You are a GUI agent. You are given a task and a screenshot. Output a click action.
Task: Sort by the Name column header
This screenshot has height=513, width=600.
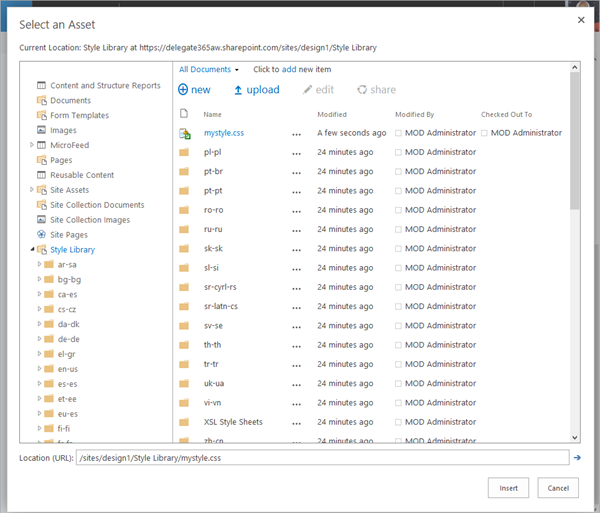pos(212,114)
